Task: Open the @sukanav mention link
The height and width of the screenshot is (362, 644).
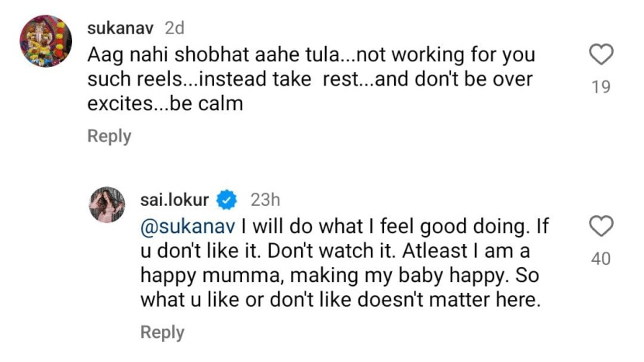Action: point(188,226)
